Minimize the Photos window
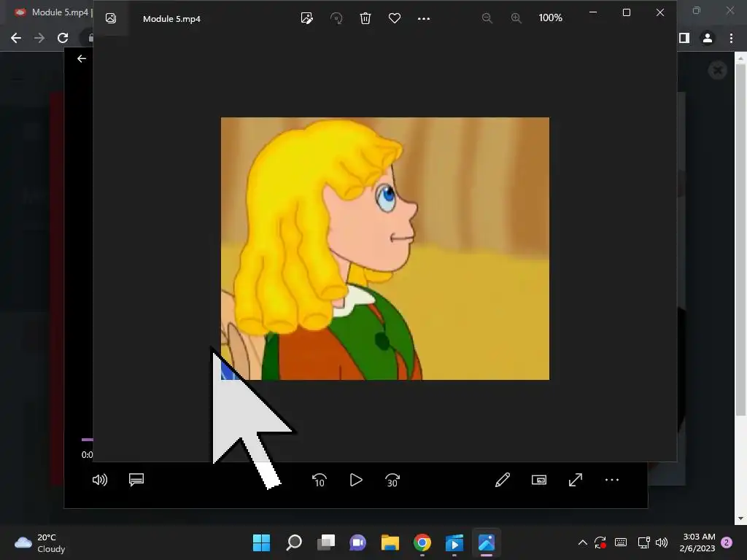Screen dimensions: 747x560 tap(593, 12)
